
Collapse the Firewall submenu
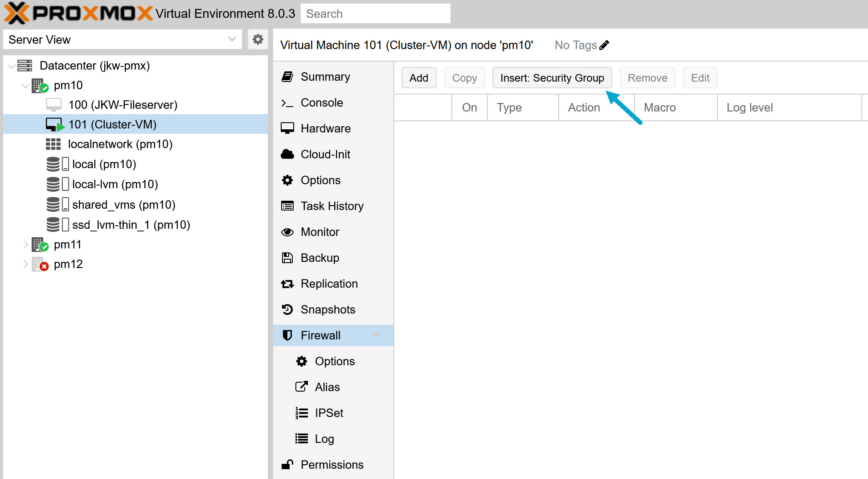[x=377, y=335]
